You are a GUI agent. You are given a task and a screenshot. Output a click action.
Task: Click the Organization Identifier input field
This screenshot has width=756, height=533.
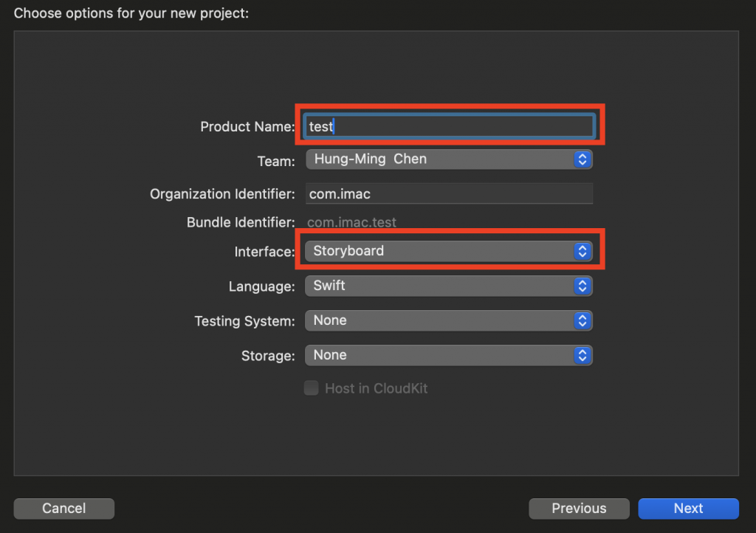pyautogui.click(x=449, y=193)
